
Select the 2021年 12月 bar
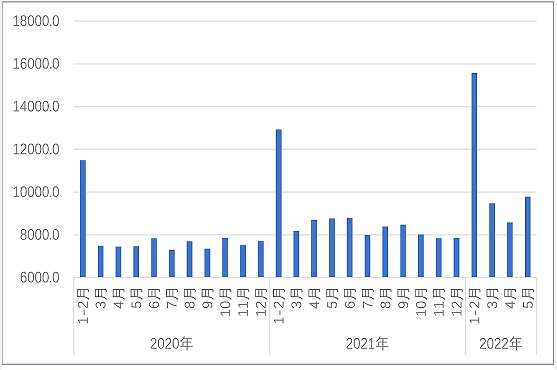point(456,257)
